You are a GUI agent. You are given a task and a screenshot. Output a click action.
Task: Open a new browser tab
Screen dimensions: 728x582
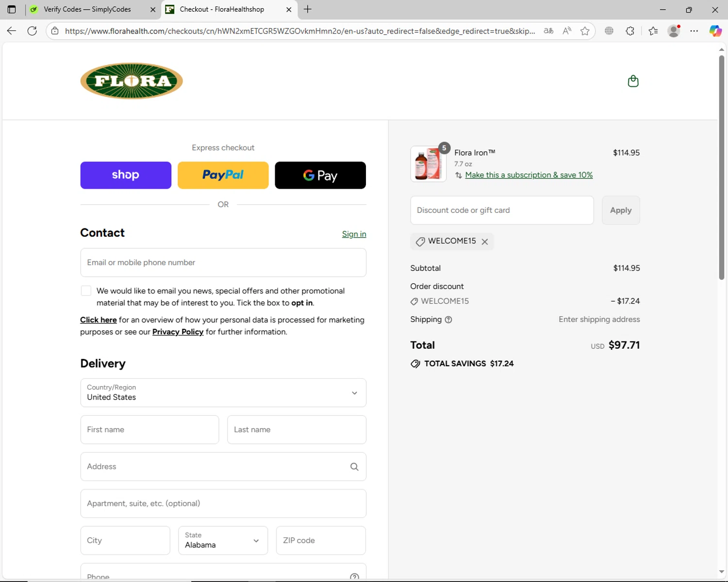[x=307, y=9]
